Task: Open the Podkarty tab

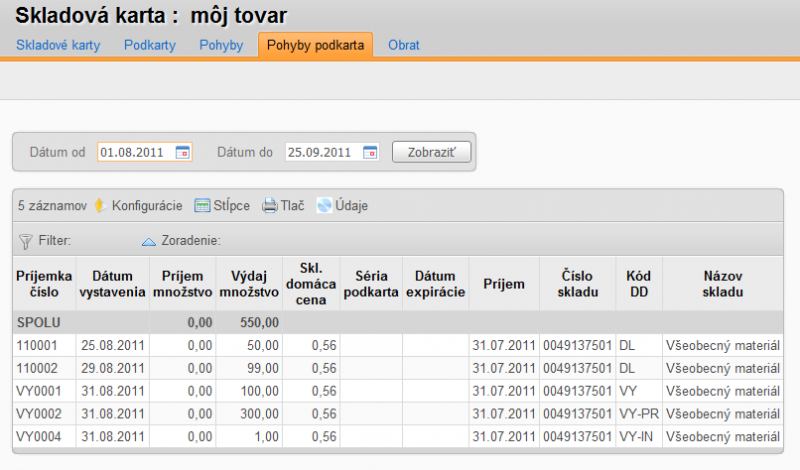Action: click(x=150, y=45)
